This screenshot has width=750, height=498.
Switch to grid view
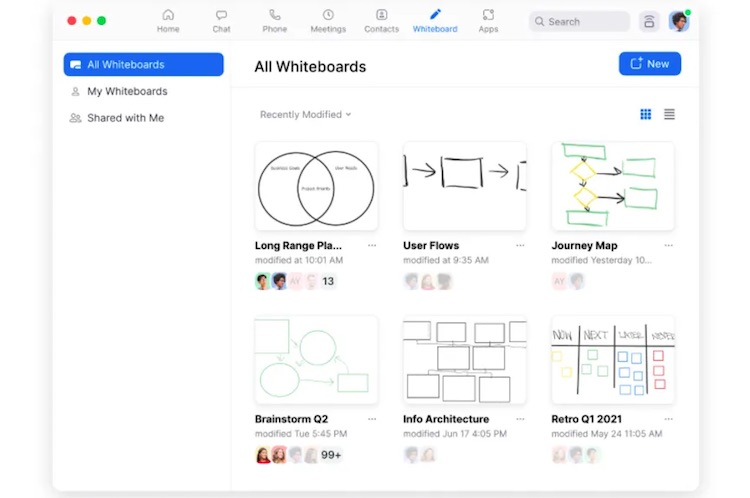tap(646, 114)
